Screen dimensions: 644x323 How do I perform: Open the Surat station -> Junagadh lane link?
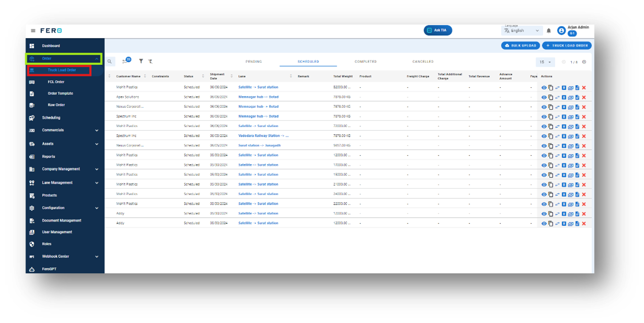[x=259, y=146]
